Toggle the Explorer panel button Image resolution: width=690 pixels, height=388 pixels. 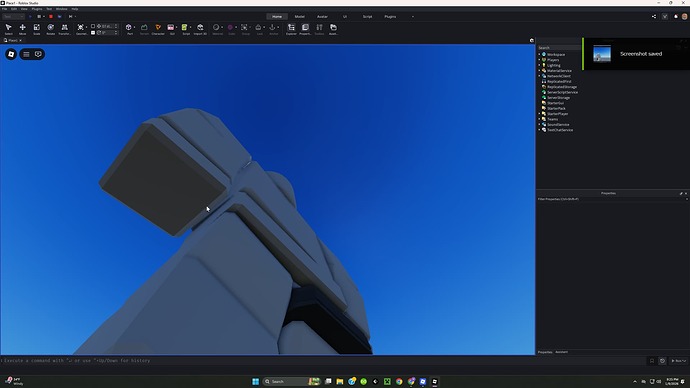[291, 29]
